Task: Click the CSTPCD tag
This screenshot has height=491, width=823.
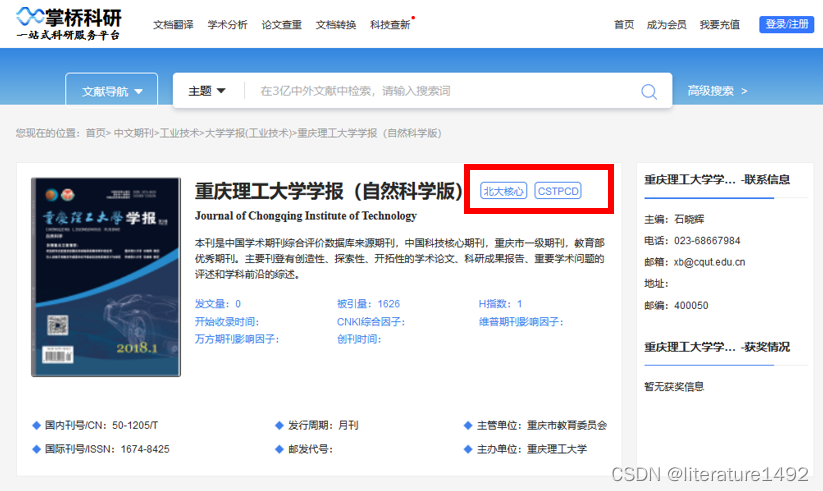Action: pos(558,191)
